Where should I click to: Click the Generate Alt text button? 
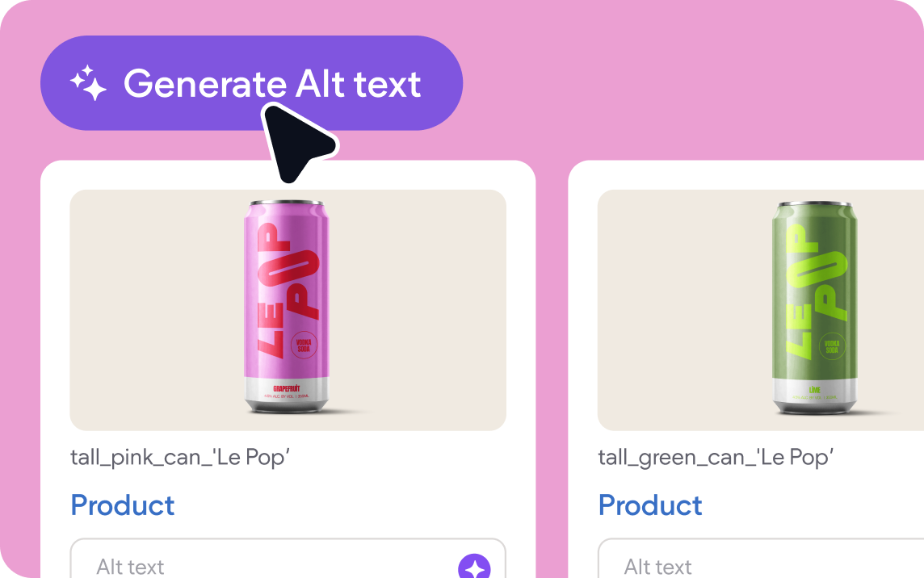(252, 83)
